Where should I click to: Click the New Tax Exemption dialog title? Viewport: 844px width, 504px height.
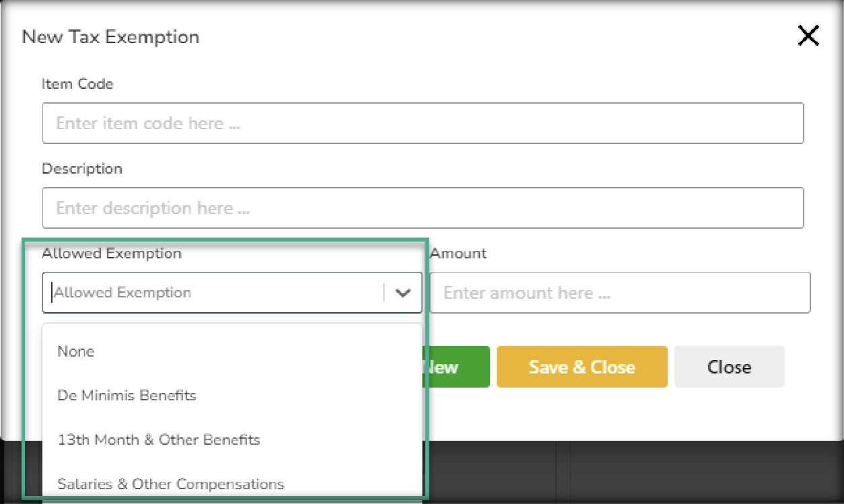tap(110, 37)
